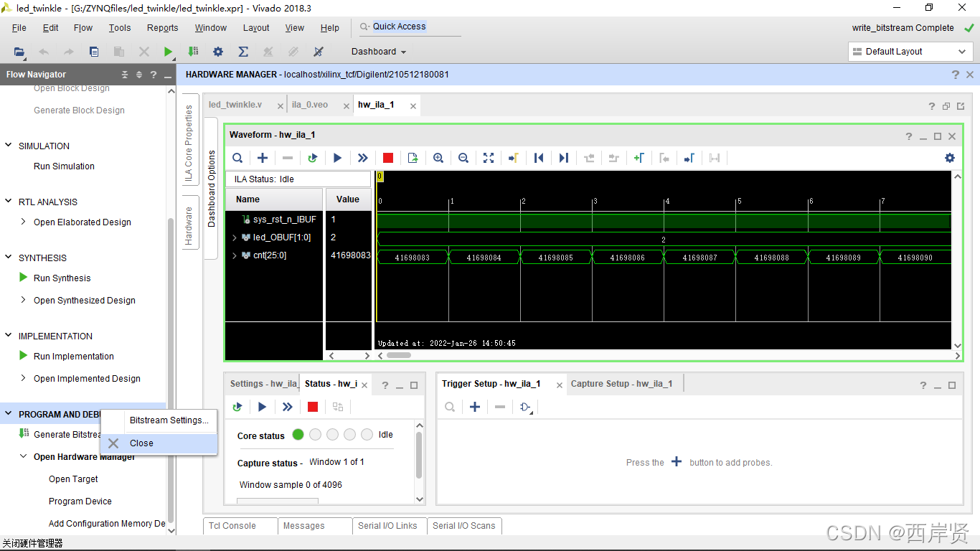Toggle auto re-trigger in Status panel
This screenshot has height=551, width=980.
237,407
